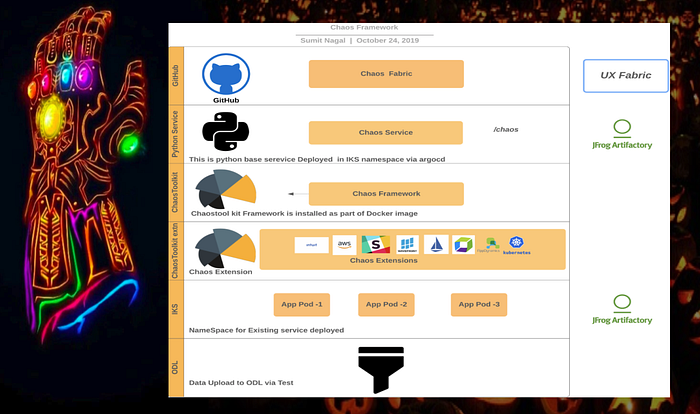This screenshot has height=414, width=700.
Task: Click the ChaosToolkit extn swimlane label
Action: (x=175, y=251)
